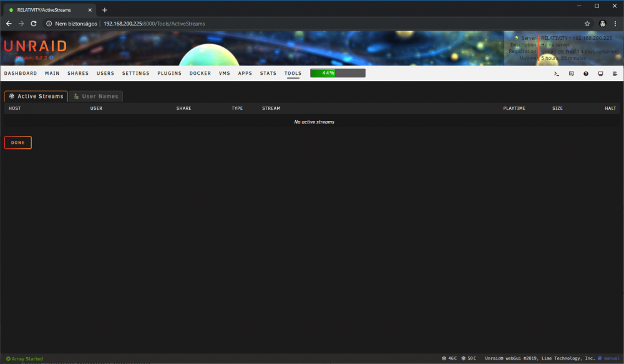Screen dimensions: 624x364
Task: Click the STREAM column header
Action: pyautogui.click(x=271, y=108)
